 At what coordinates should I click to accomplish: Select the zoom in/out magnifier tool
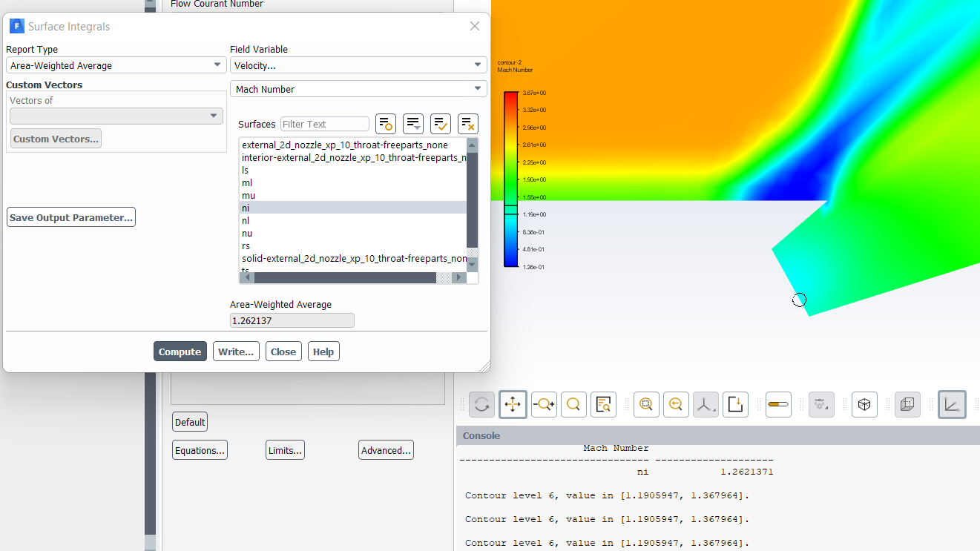coord(544,404)
